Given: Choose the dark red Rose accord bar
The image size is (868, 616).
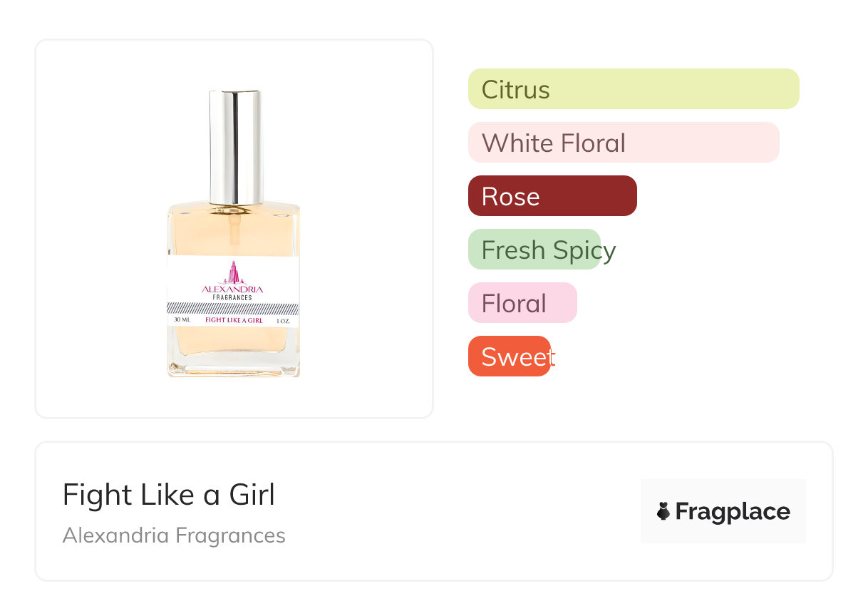Looking at the screenshot, I should point(552,196).
